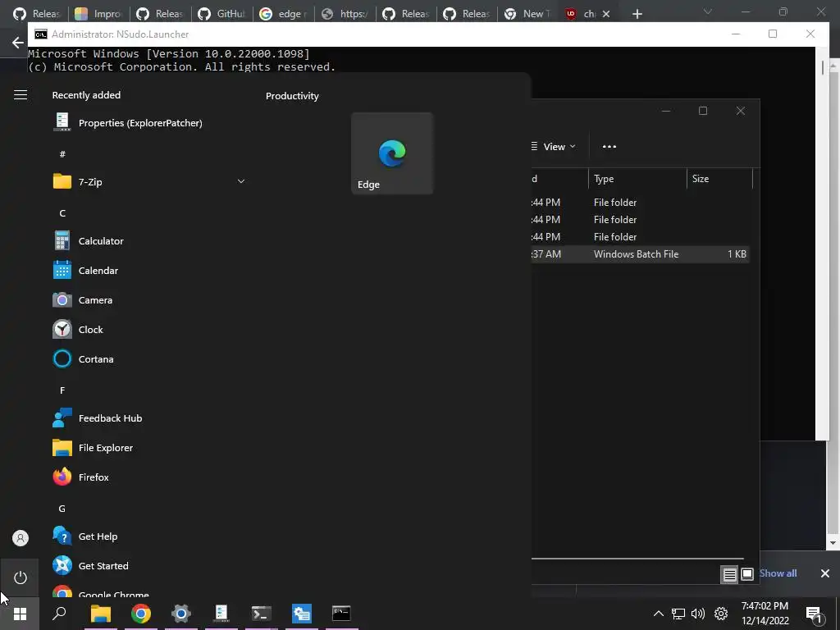Viewport: 840px width, 630px height.
Task: Click the # section header in app list
Action: 62,154
